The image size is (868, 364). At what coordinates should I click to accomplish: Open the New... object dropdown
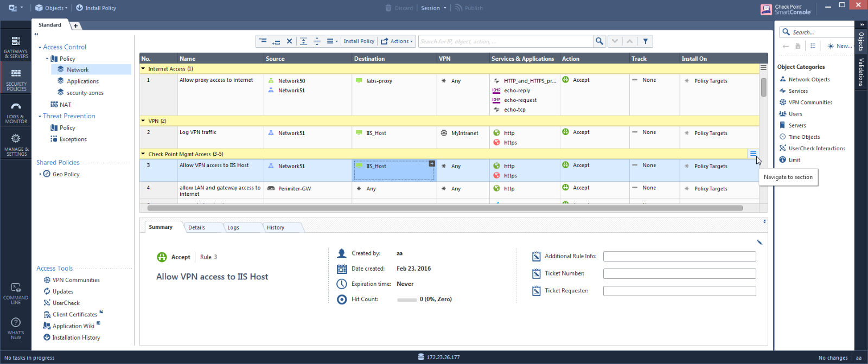click(x=839, y=46)
